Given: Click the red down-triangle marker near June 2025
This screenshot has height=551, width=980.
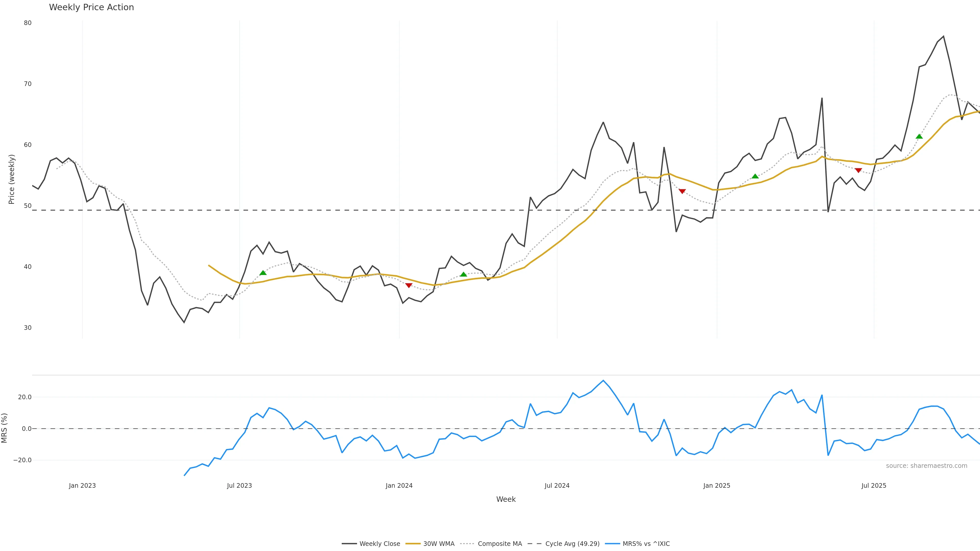Looking at the screenshot, I should 858,170.
